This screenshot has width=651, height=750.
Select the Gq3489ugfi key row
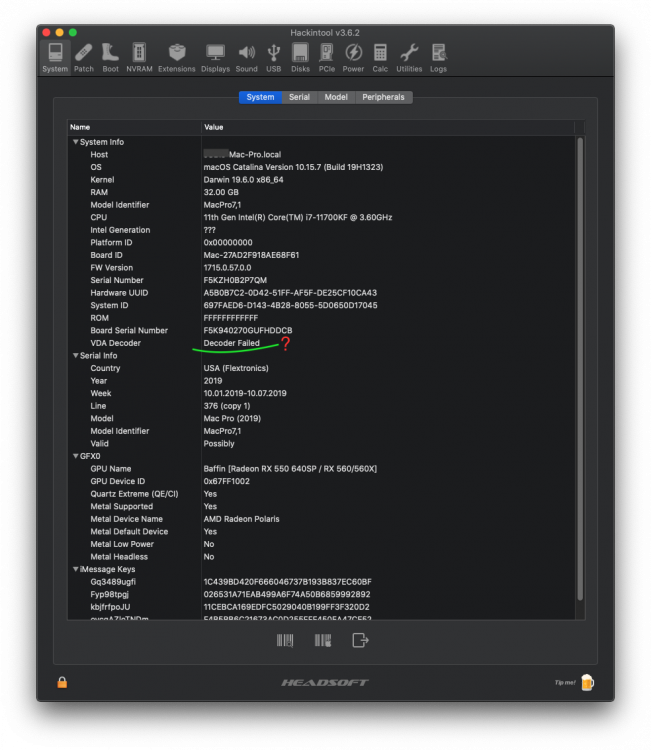point(321,582)
